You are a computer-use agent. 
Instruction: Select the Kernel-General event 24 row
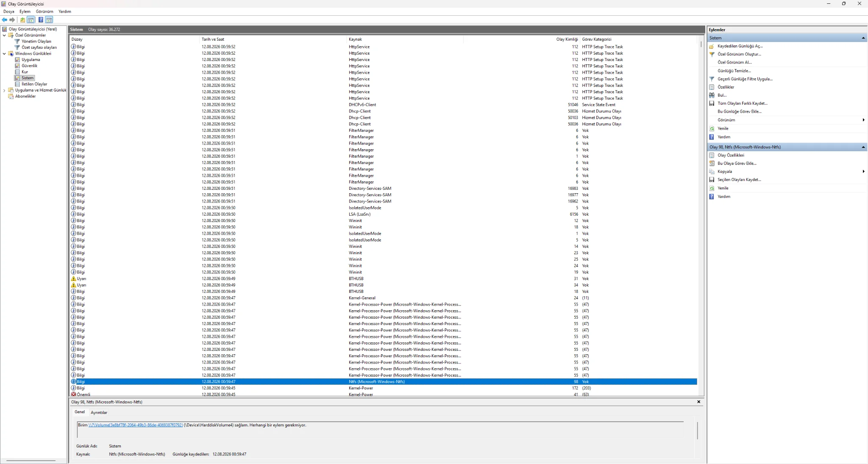point(384,298)
